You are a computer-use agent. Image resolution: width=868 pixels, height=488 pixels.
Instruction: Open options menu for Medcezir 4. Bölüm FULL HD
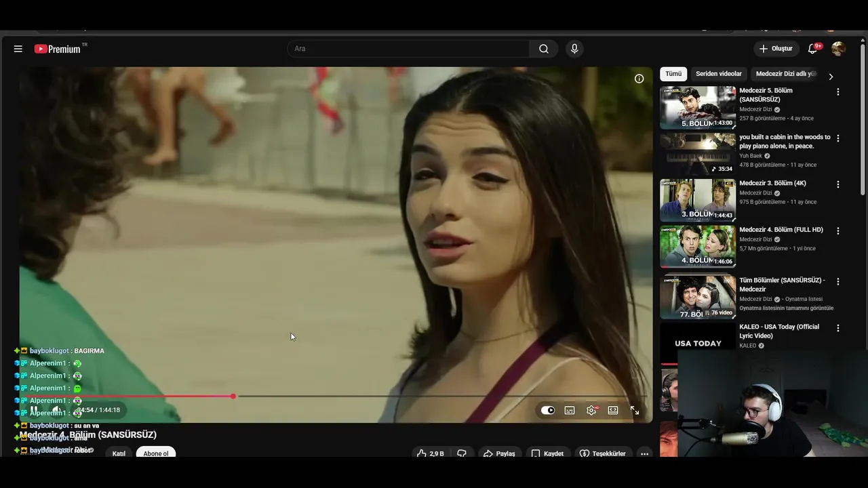coord(838,231)
